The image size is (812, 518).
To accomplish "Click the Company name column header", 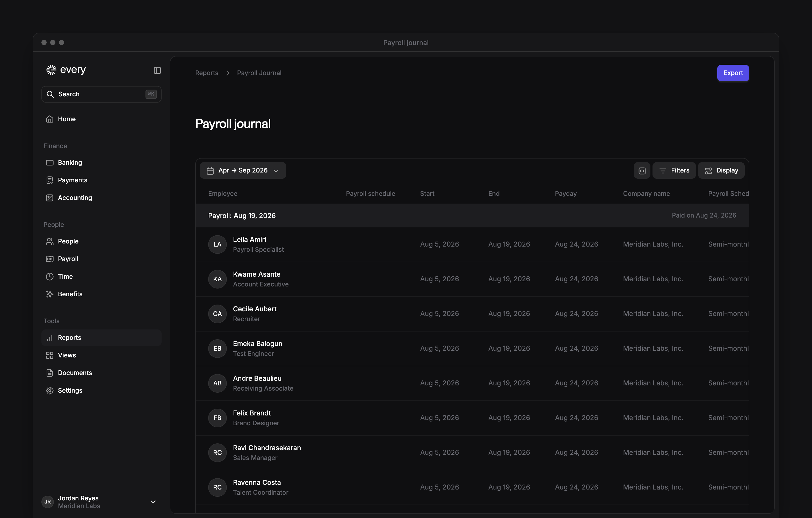I will (646, 193).
